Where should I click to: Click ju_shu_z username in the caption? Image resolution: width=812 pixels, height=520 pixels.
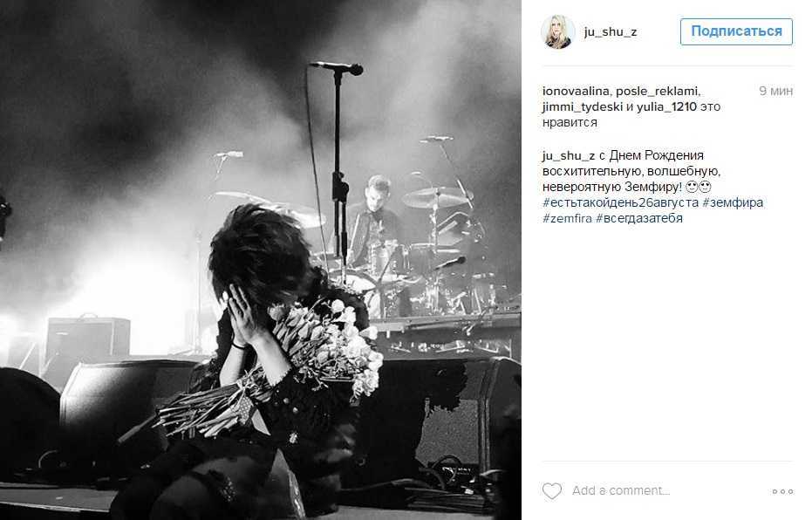569,155
